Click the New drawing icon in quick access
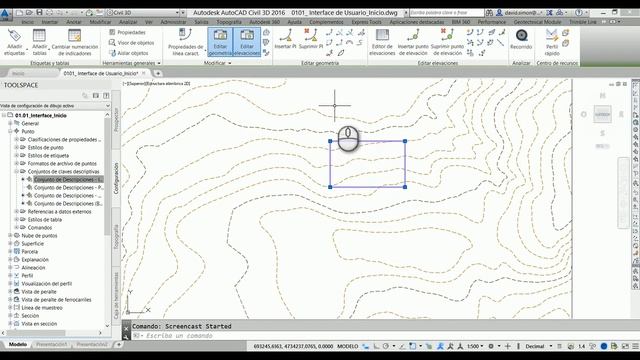640x360 pixels. (19, 13)
